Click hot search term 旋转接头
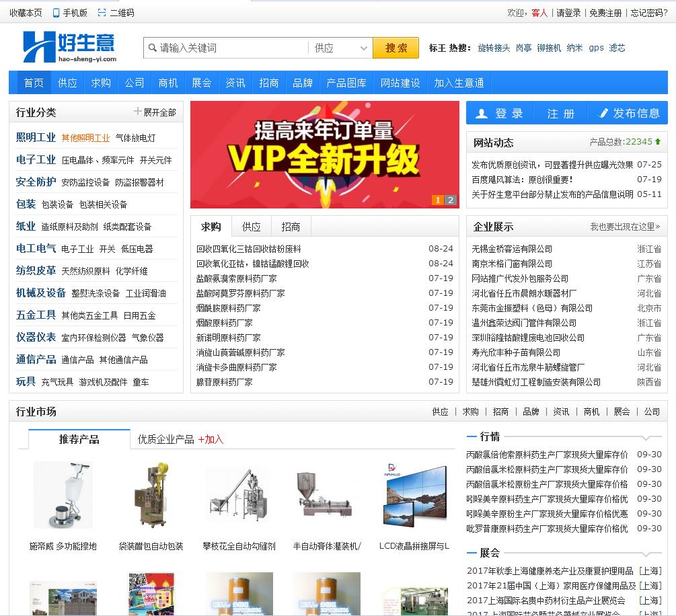 click(494, 48)
